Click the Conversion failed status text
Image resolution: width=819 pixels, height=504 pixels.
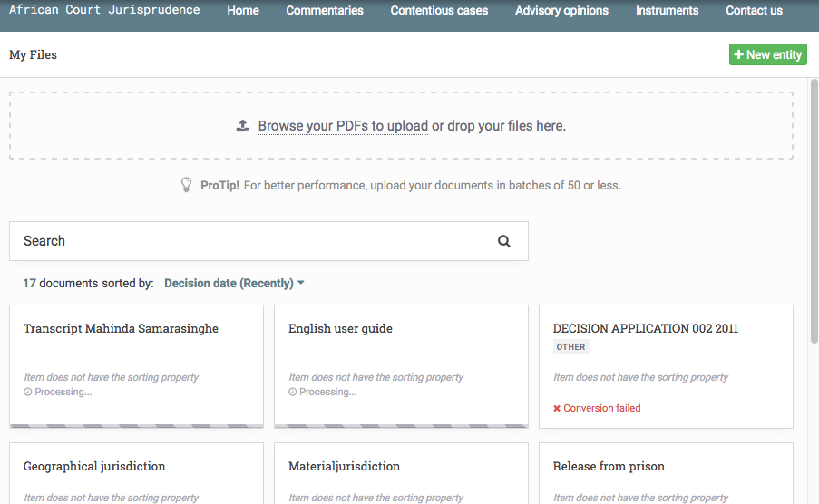coord(601,409)
